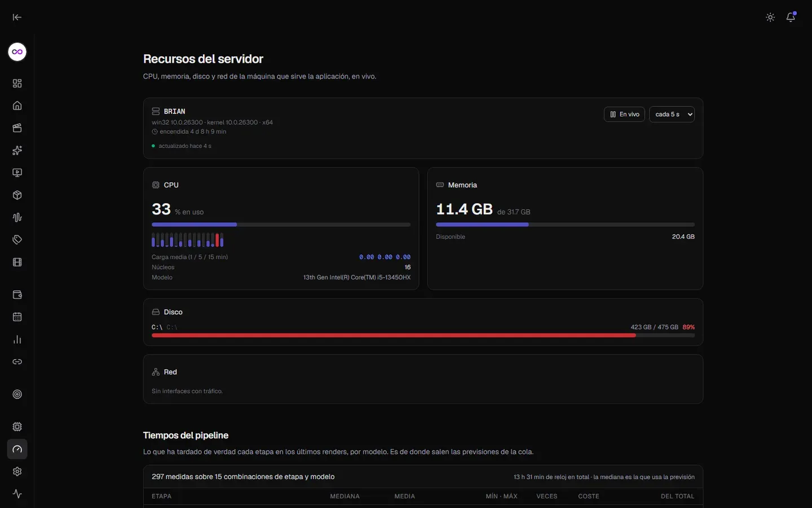Open the clapperboard icon in sidebar
This screenshot has height=508, width=812.
click(17, 128)
